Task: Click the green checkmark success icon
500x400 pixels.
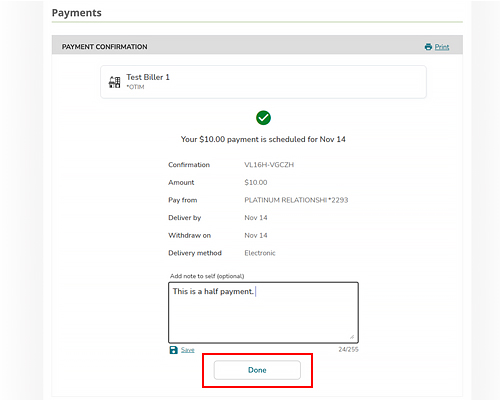Action: [263, 118]
